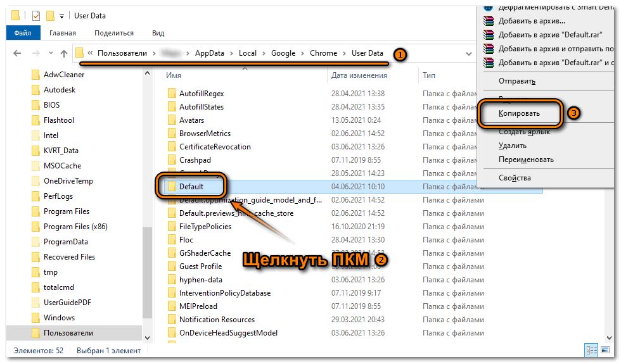Click the Guest Profile folder icon

pos(172,267)
